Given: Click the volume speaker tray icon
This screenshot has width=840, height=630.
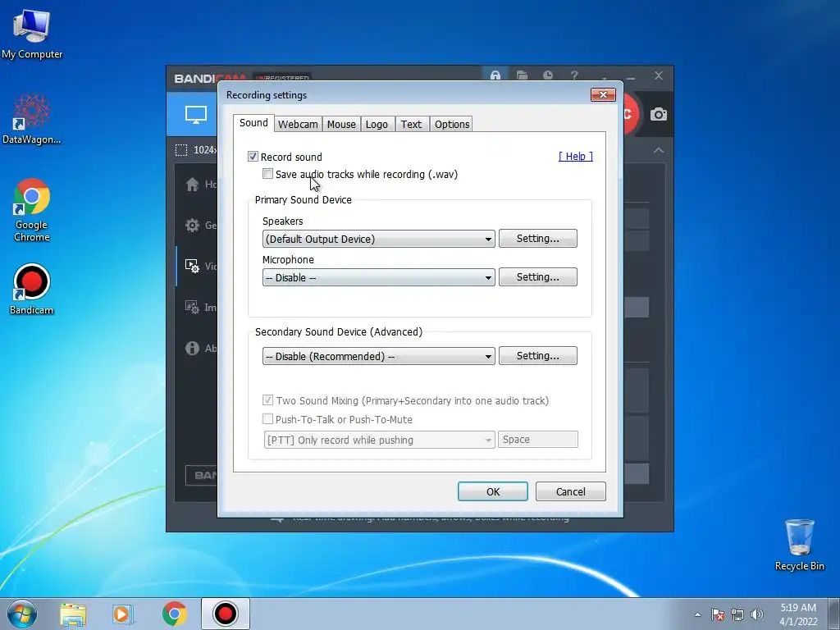Looking at the screenshot, I should pyautogui.click(x=757, y=614).
